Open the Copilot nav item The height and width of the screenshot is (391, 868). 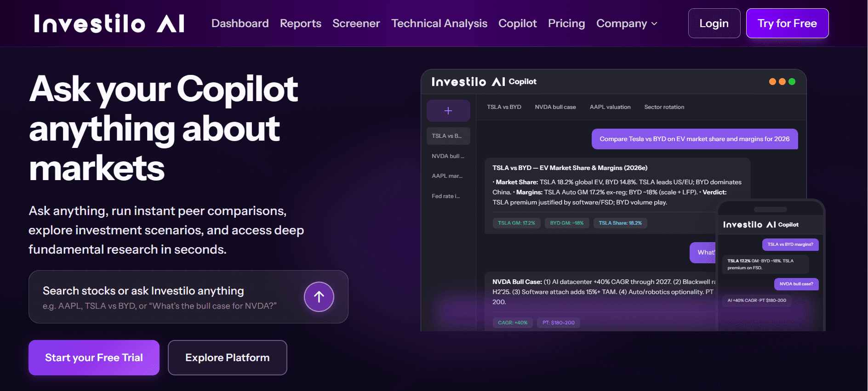click(518, 23)
